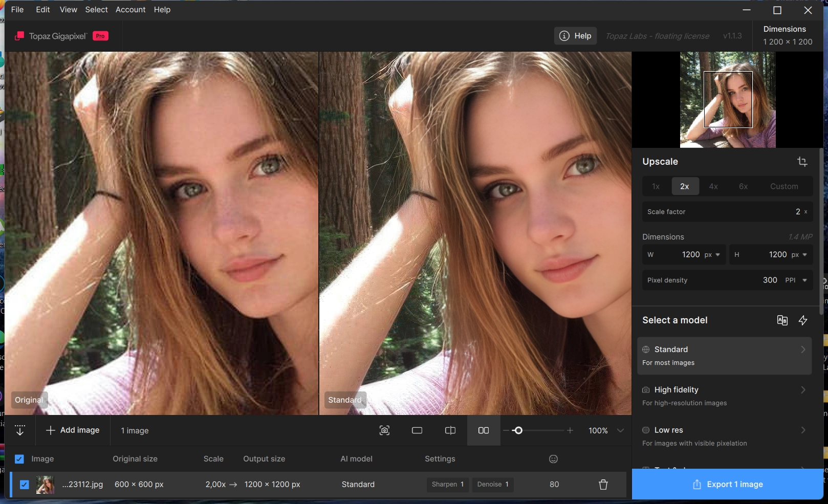Collapse the image list panel
Image resolution: width=828 pixels, height=504 pixels.
tap(20, 430)
